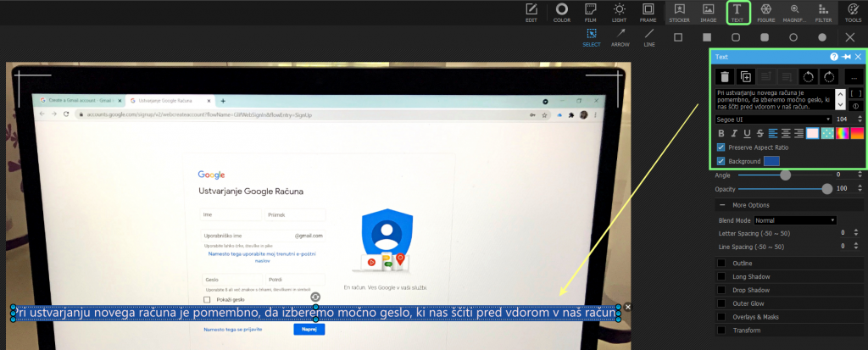Select the Image insert tool
The image size is (868, 350).
tap(708, 13)
